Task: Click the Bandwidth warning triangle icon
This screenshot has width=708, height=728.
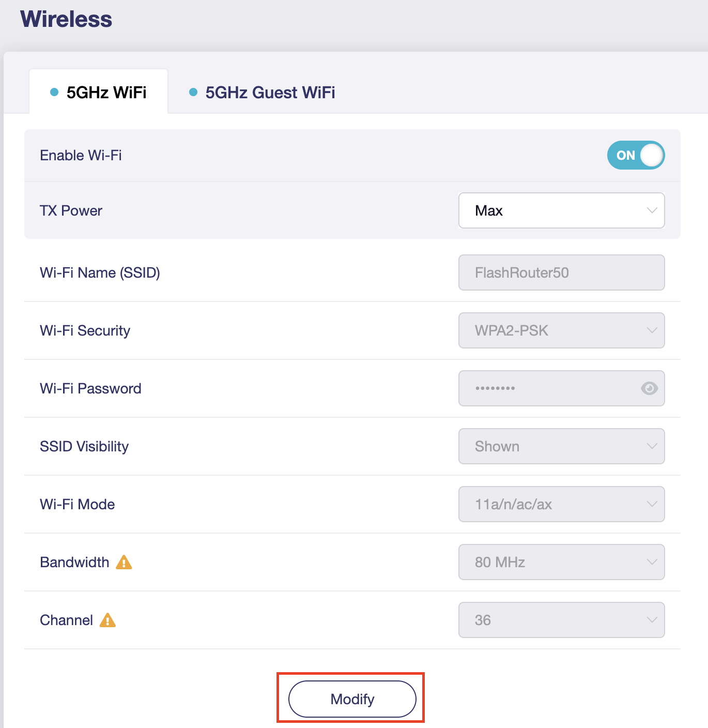Action: (x=124, y=562)
